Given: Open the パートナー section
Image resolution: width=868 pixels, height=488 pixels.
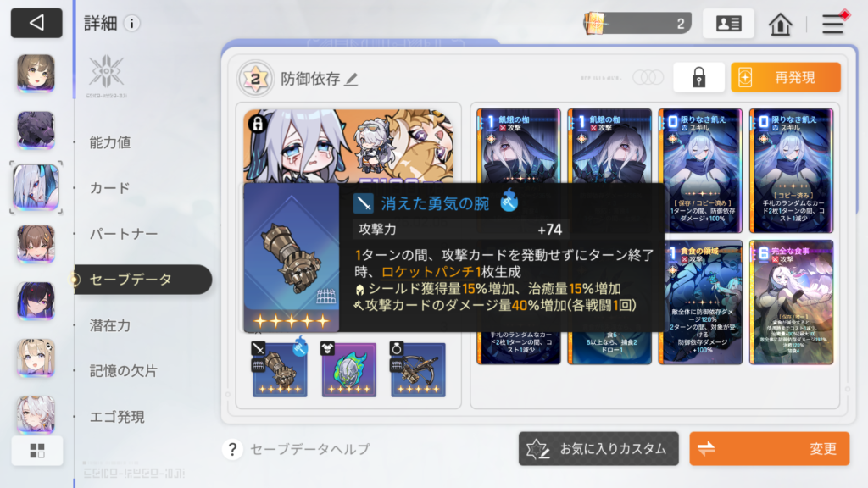Looking at the screenshot, I should tap(124, 234).
